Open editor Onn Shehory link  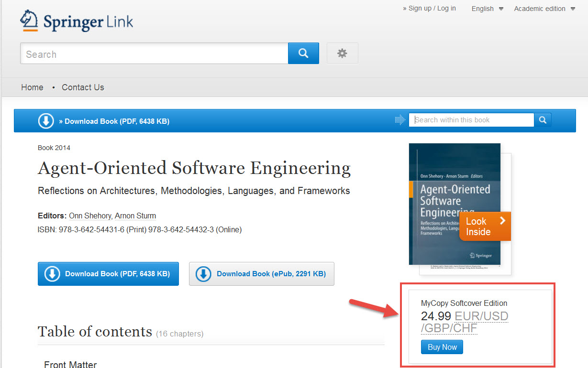pyautogui.click(x=89, y=216)
